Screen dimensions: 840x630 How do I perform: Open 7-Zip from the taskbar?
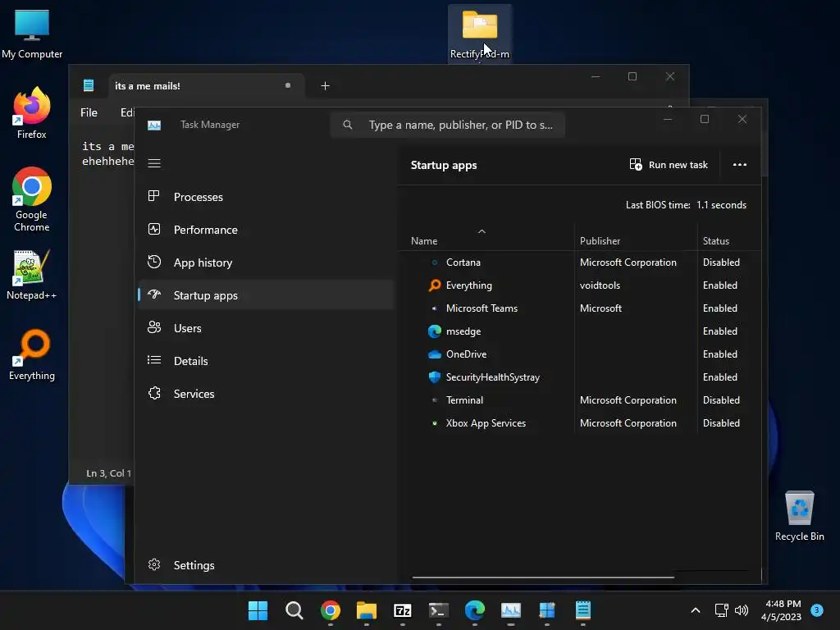(x=402, y=610)
